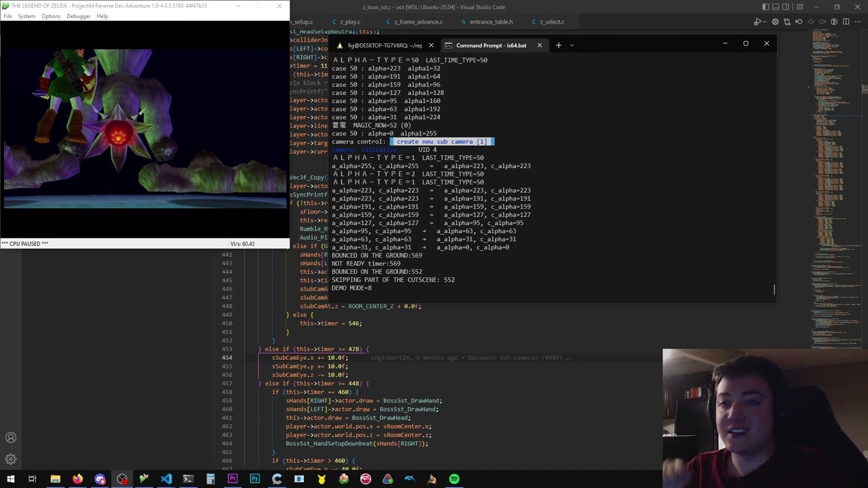Open Dolphin emulator from the taskbar
The height and width of the screenshot is (488, 868).
pos(410,479)
